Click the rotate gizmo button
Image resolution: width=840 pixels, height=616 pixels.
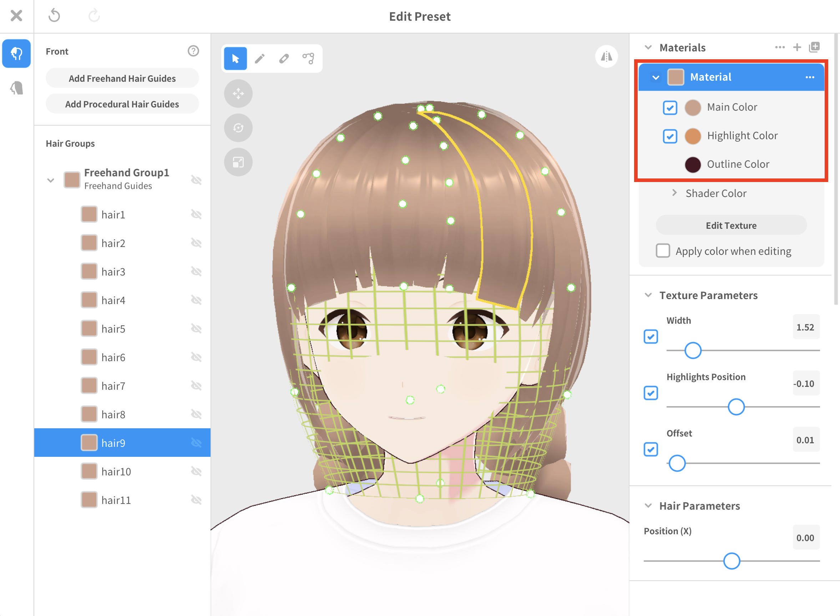[x=238, y=128]
